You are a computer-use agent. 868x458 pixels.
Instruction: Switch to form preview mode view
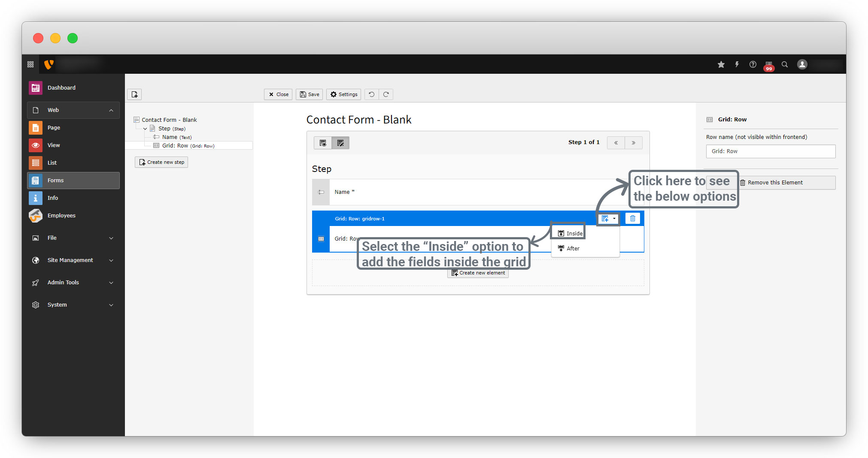323,143
